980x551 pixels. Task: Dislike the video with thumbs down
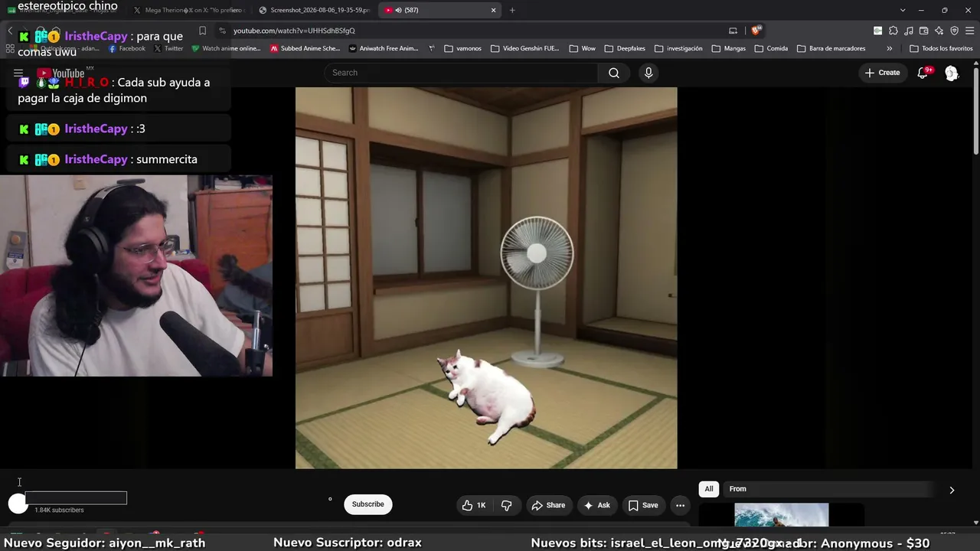click(x=507, y=505)
